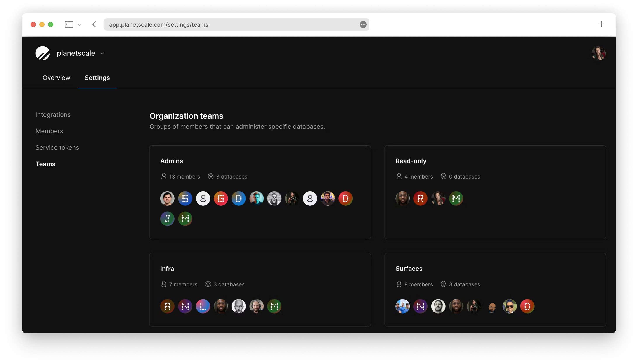638x364 pixels.
Task: Click '0 databases' text in Read-only card
Action: (x=465, y=177)
